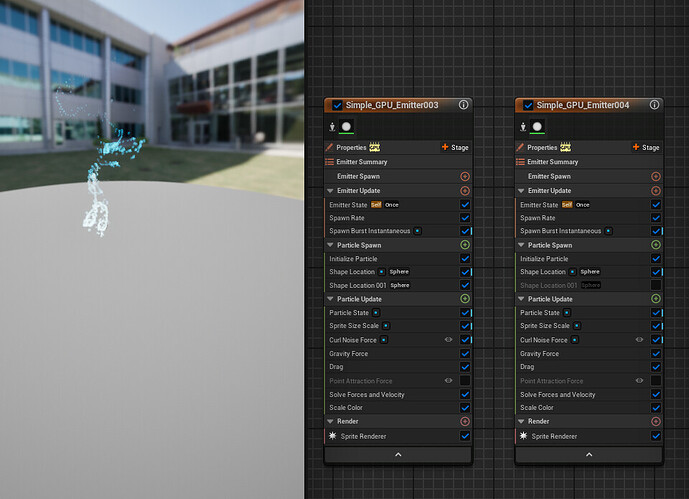Screen dimensions: 689x499
Task: Add renderer in Emitter004 Render section
Action: 656,421
